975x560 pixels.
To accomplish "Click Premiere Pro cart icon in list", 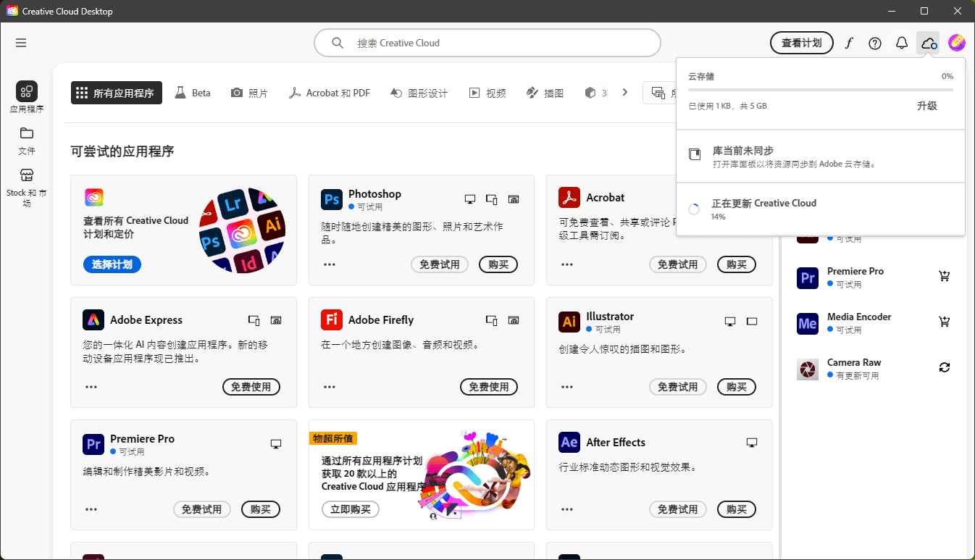I will pos(944,276).
